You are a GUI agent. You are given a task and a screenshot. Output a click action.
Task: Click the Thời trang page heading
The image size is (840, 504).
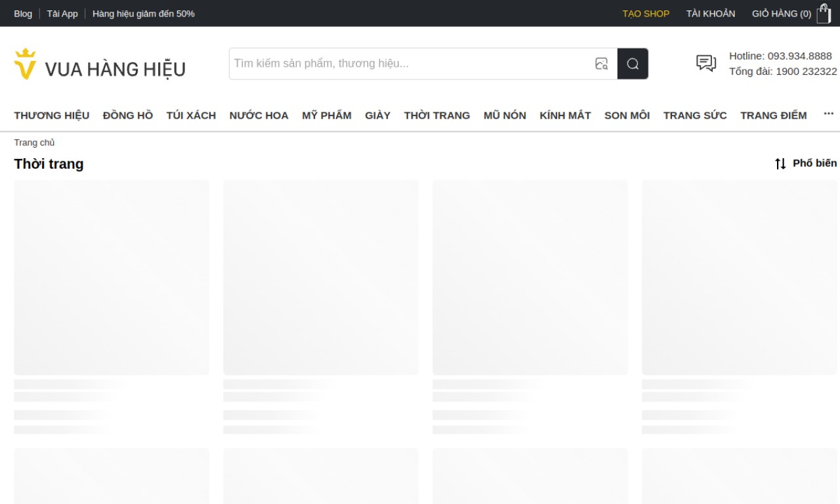pyautogui.click(x=49, y=164)
